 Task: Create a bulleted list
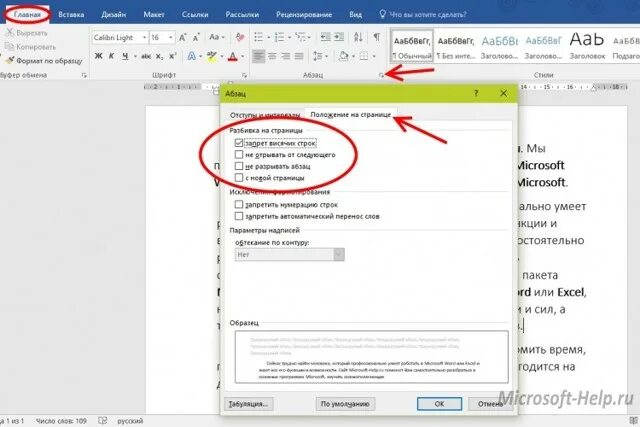click(x=258, y=37)
